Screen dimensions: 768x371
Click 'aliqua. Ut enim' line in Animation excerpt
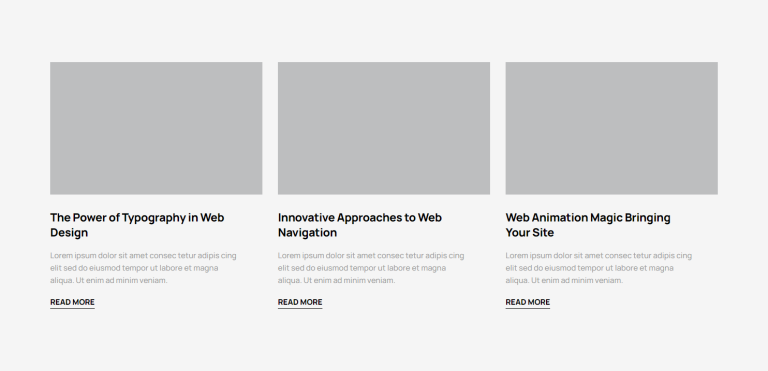[x=564, y=280]
